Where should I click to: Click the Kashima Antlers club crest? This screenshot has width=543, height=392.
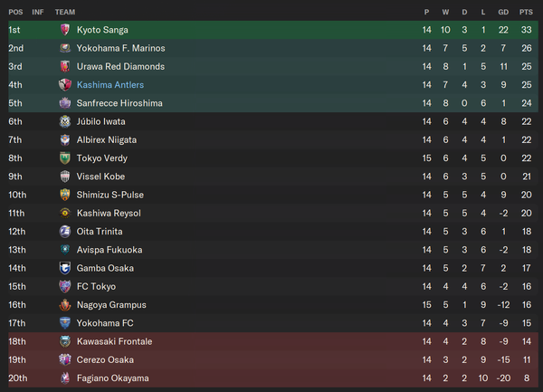tap(65, 85)
